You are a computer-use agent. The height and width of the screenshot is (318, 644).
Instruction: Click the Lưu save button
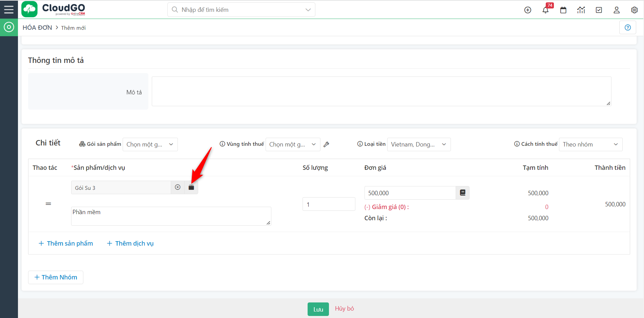pos(318,309)
